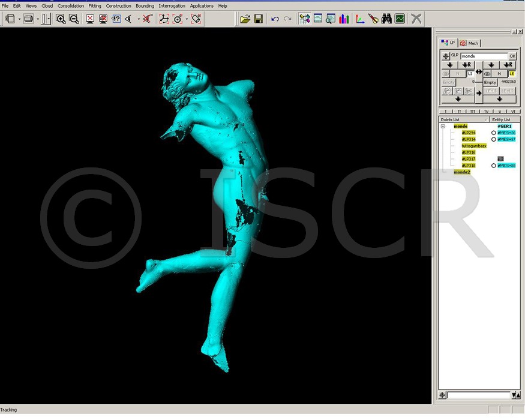Undo the last action
The width and height of the screenshot is (525, 420).
click(275, 19)
